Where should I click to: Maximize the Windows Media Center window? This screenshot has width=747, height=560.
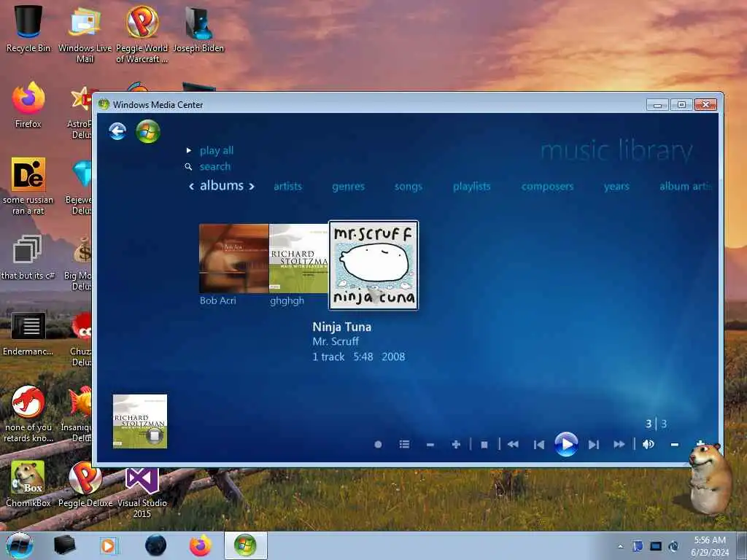pyautogui.click(x=682, y=104)
